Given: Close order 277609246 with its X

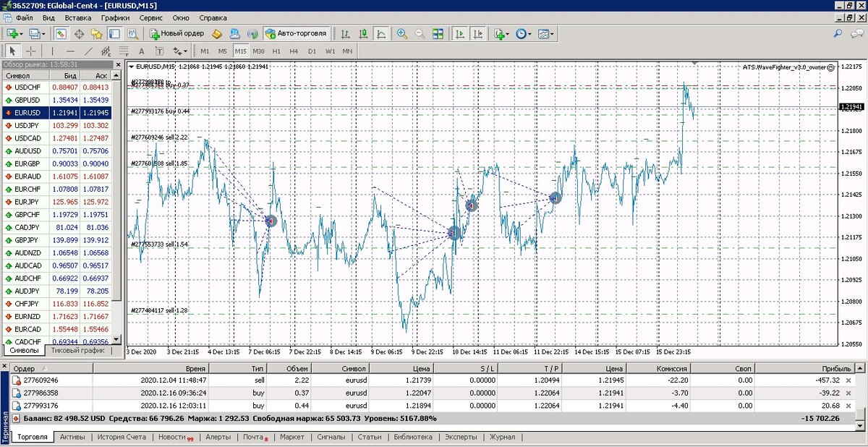Looking at the screenshot, I should pos(849,380).
